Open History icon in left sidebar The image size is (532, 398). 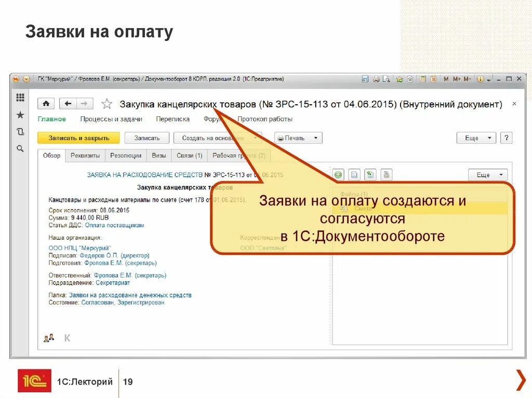pyautogui.click(x=20, y=131)
